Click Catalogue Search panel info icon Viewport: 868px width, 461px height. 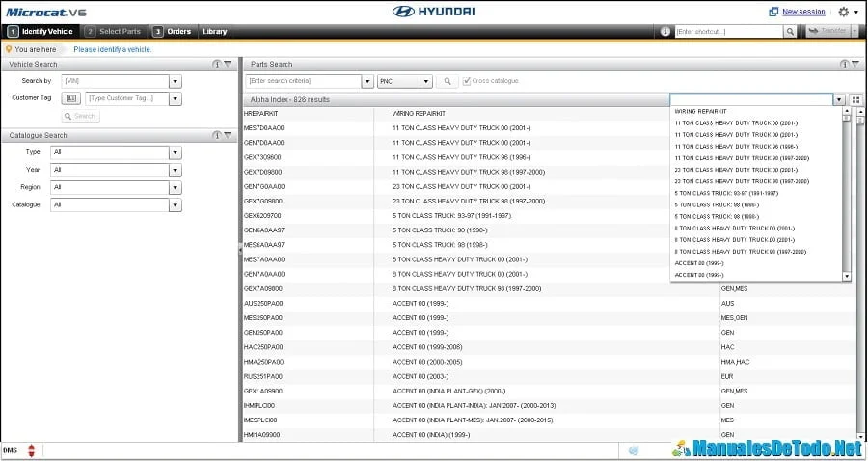point(216,135)
